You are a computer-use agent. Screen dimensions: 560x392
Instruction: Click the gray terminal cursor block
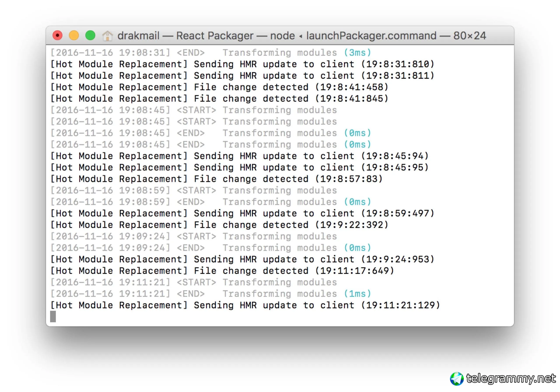(53, 316)
